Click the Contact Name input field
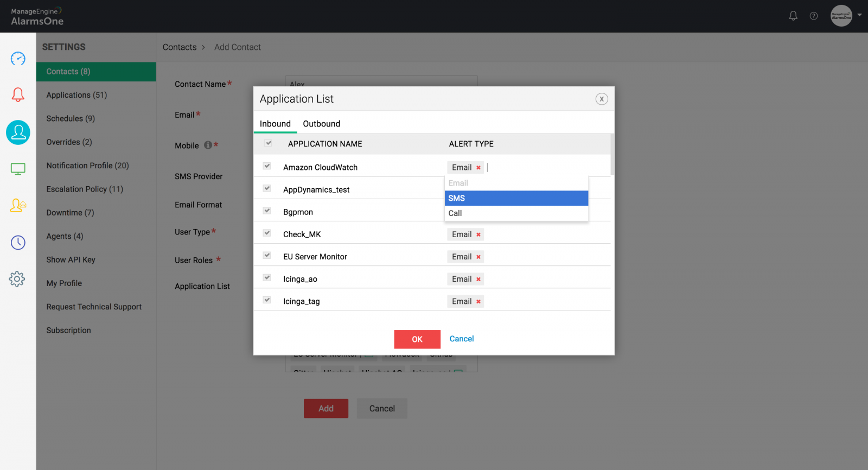Viewport: 868px width, 470px height. (381, 81)
